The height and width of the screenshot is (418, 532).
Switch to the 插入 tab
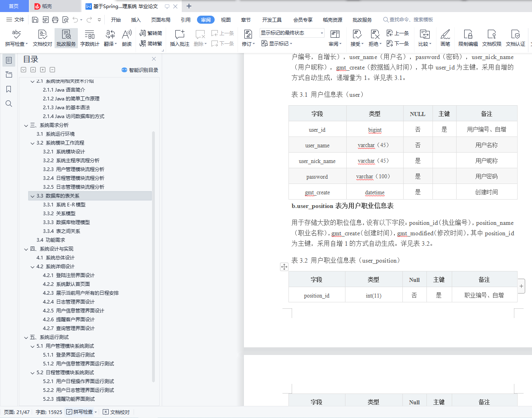click(136, 20)
